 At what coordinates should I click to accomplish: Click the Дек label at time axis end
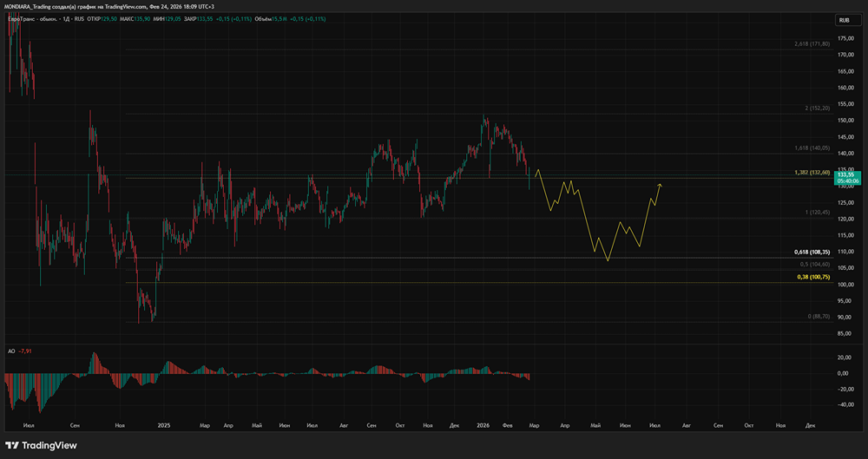(x=810, y=426)
